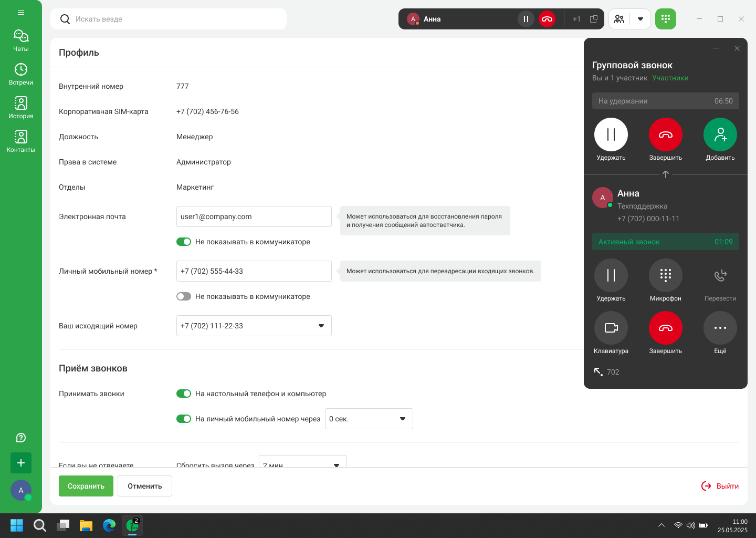Disable email hiding toggle in communicator
Screen dimensions: 756x538
tap(184, 242)
